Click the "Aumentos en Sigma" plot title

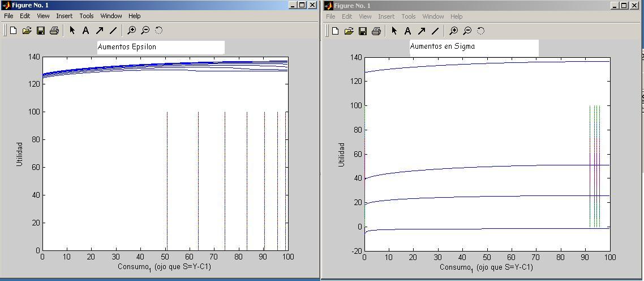443,46
